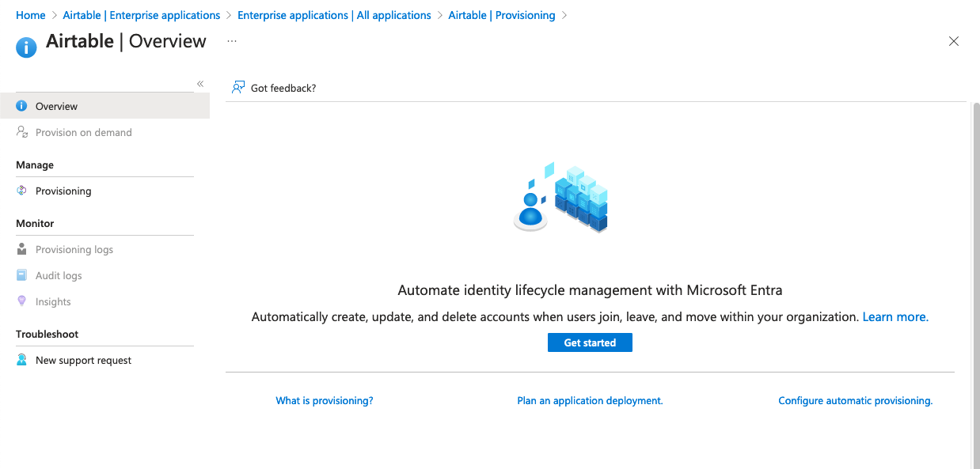Open the Insights label
Viewport: 980px width, 469px height.
tap(53, 301)
